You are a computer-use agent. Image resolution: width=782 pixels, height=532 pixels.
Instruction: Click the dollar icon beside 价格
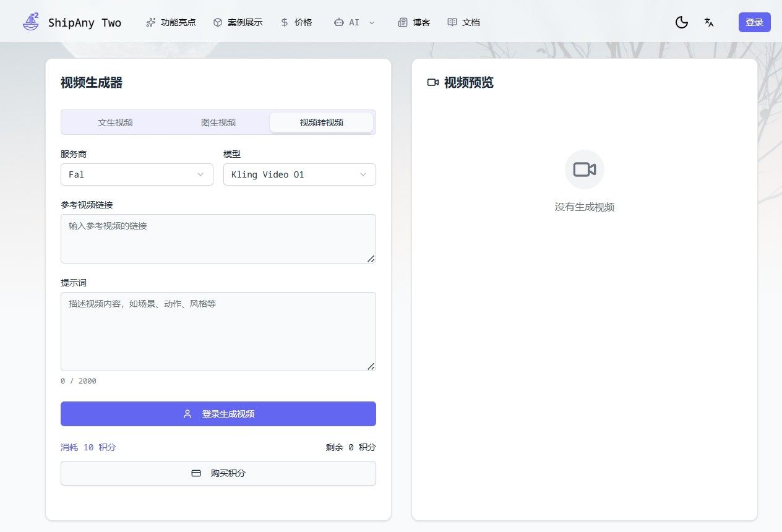pyautogui.click(x=285, y=22)
